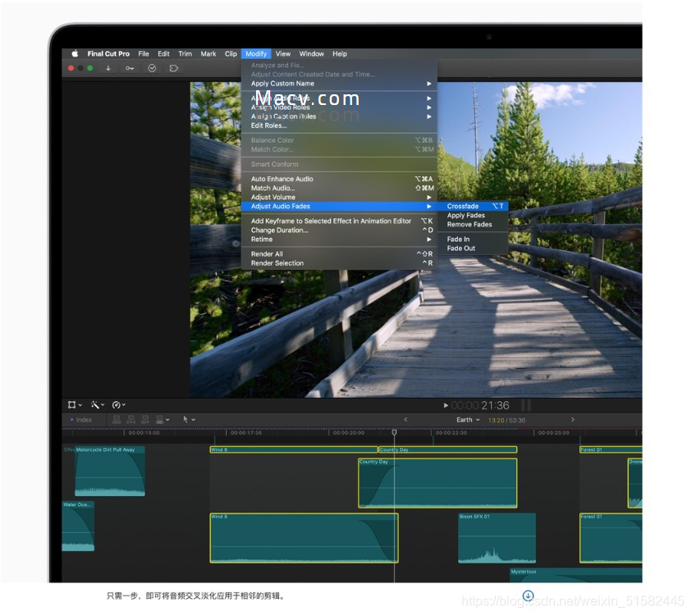This screenshot has height=616, width=692.
Task: Open the transform tool pop-up below viewer
Action: click(75, 405)
